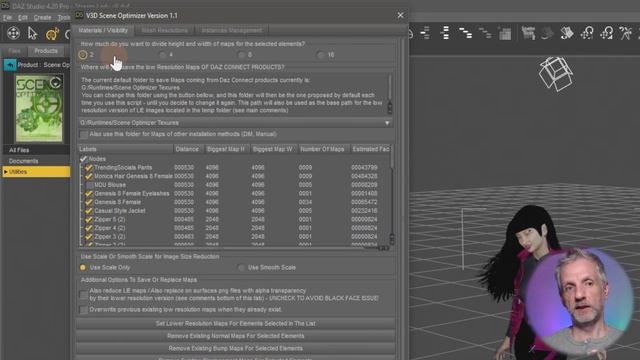Viewport: 640px width, 360px height.
Task: Select the Use Scale Only option
Action: [x=83, y=268]
